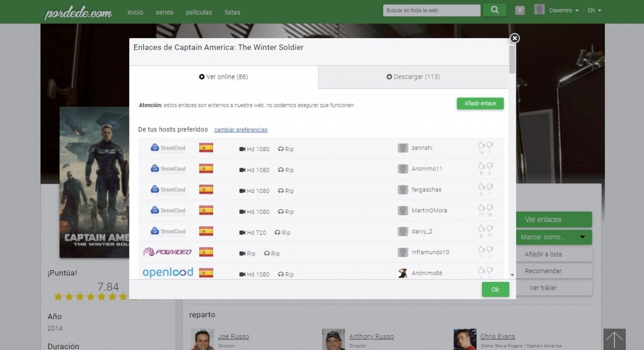644x350 pixels.
Task: Open the StreamCloud link from darvy_2
Action: pos(168,232)
